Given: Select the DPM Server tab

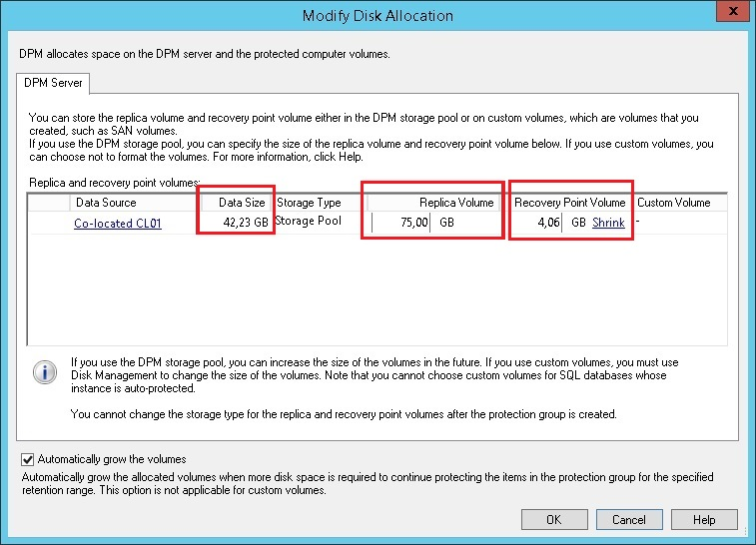Looking at the screenshot, I should tap(55, 82).
